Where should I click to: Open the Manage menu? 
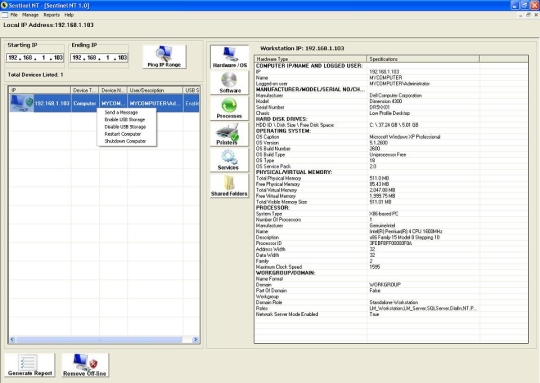30,15
